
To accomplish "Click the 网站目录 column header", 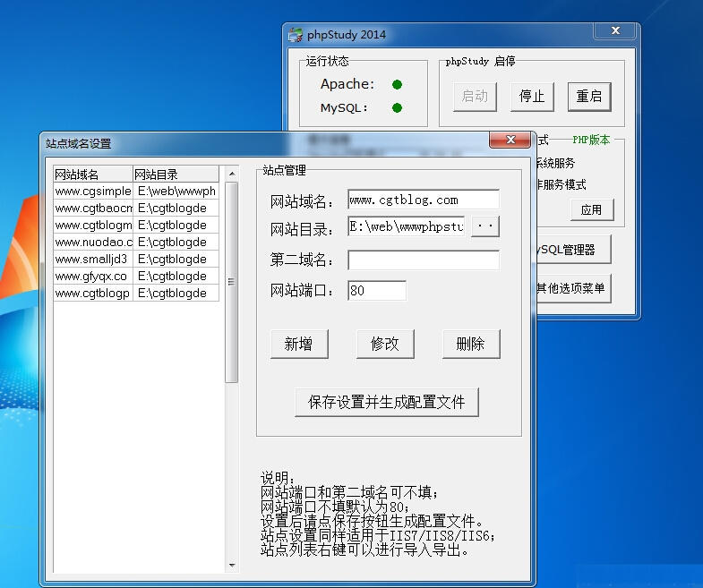I will [x=176, y=174].
